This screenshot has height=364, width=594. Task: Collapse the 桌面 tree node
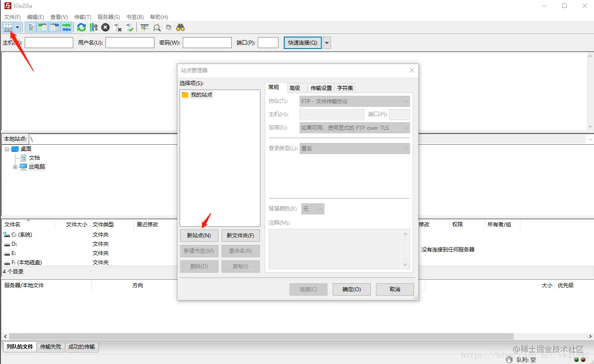click(7, 149)
